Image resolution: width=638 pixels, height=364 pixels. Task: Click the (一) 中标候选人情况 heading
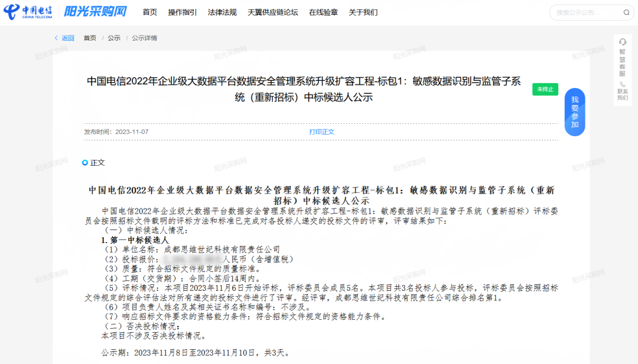(146, 230)
